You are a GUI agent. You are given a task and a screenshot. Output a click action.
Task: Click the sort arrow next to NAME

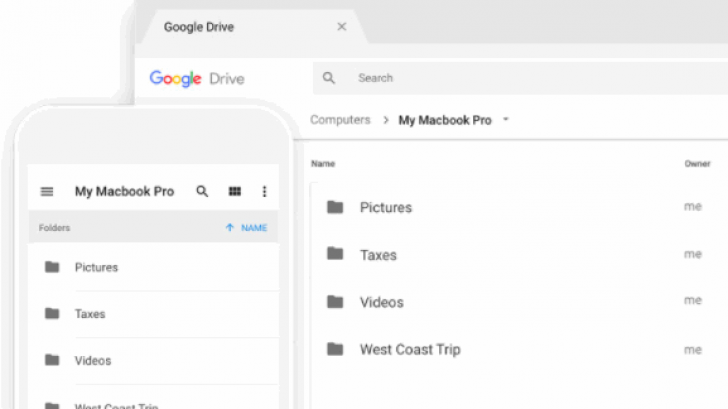(229, 227)
